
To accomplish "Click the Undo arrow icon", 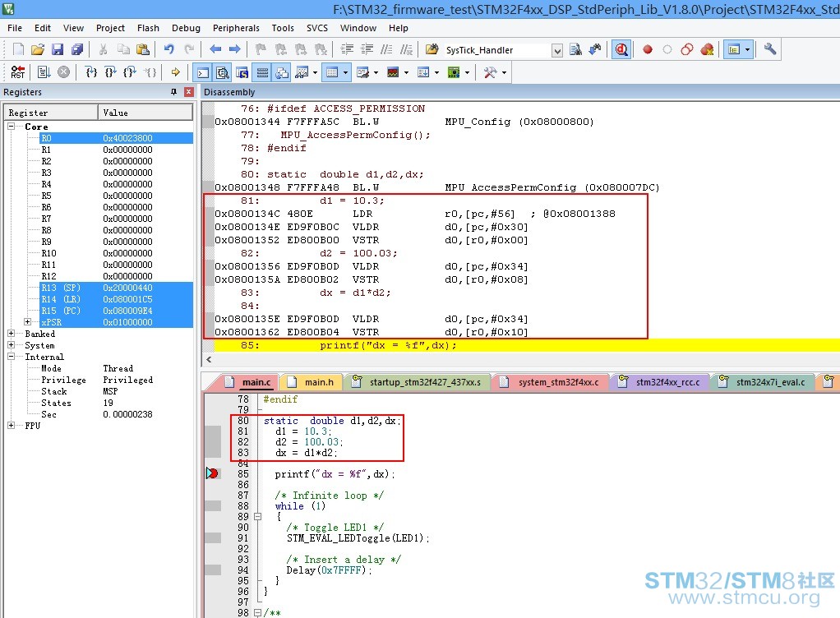I will coord(168,50).
